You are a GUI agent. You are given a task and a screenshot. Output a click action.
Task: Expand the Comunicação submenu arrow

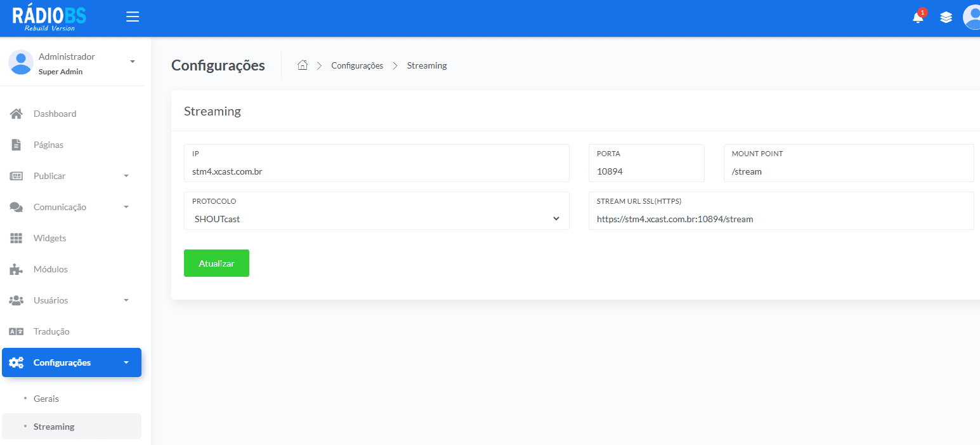pos(126,207)
